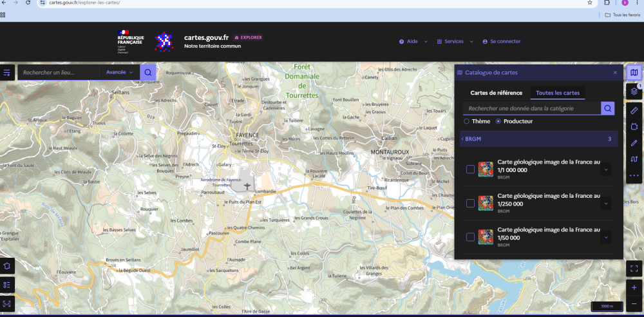
Task: Bookmark this page with the star icon
Action: [590, 3]
